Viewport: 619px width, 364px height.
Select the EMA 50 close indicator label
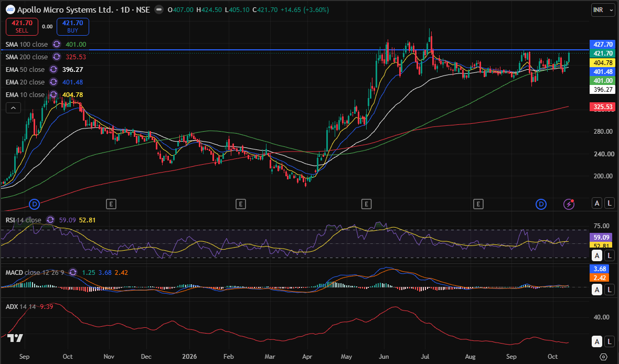(25, 69)
